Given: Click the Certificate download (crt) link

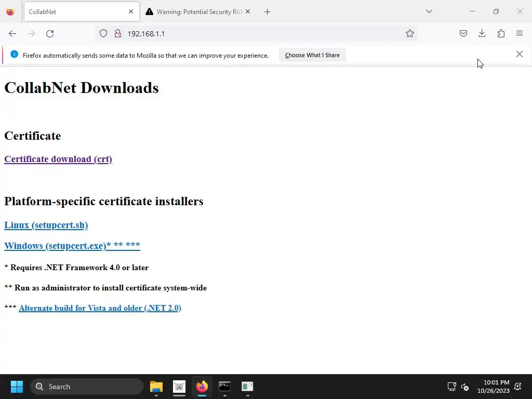Looking at the screenshot, I should pos(58,159).
